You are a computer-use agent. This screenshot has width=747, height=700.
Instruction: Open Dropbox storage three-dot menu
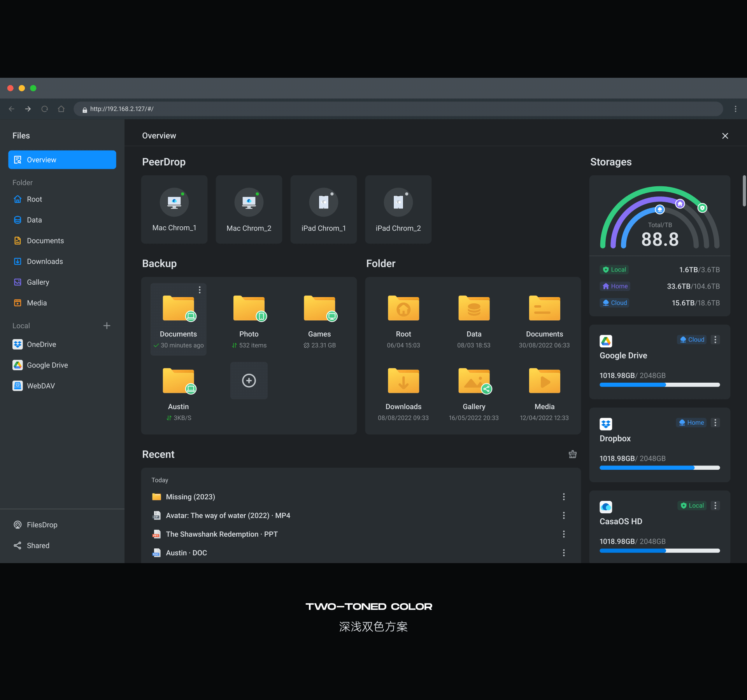tap(715, 422)
